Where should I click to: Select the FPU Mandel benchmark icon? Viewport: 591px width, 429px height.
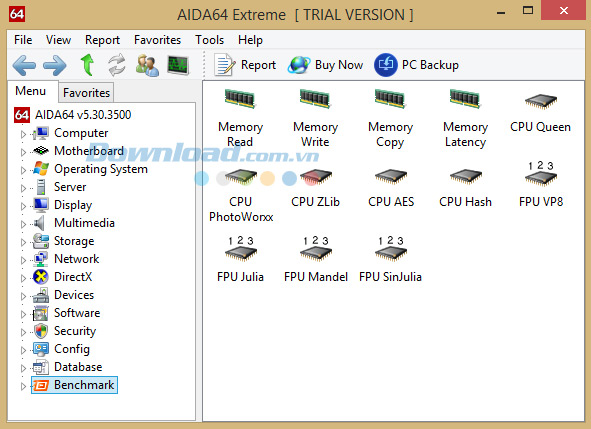pos(315,249)
